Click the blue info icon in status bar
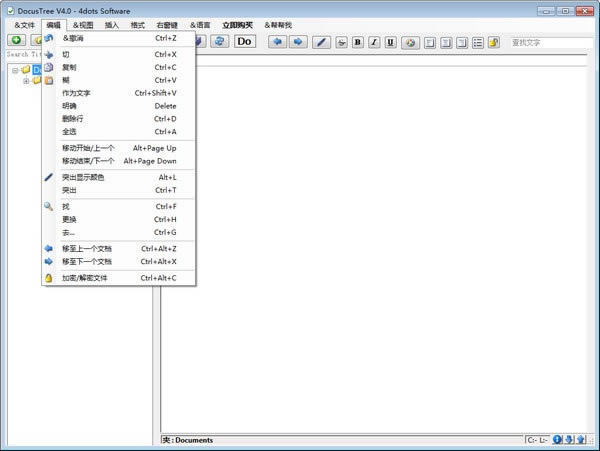The height and width of the screenshot is (451, 600). (558, 440)
